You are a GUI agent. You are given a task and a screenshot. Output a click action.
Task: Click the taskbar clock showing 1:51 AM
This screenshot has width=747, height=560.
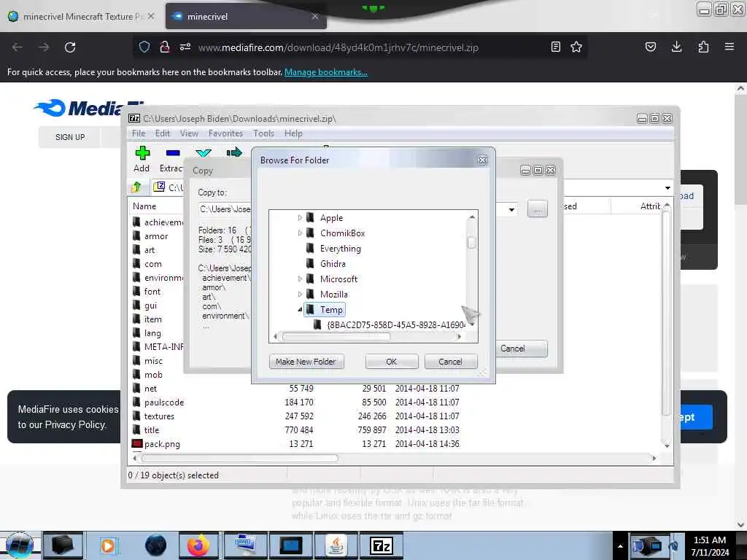[x=710, y=546]
